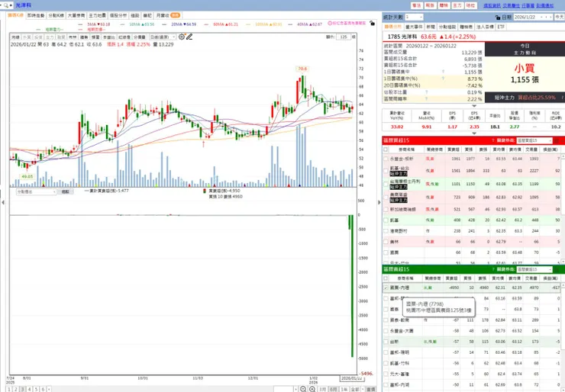The image size is (565, 392).
Task: Open help icon beside 佔股本比重 row
Action: (x=426, y=92)
